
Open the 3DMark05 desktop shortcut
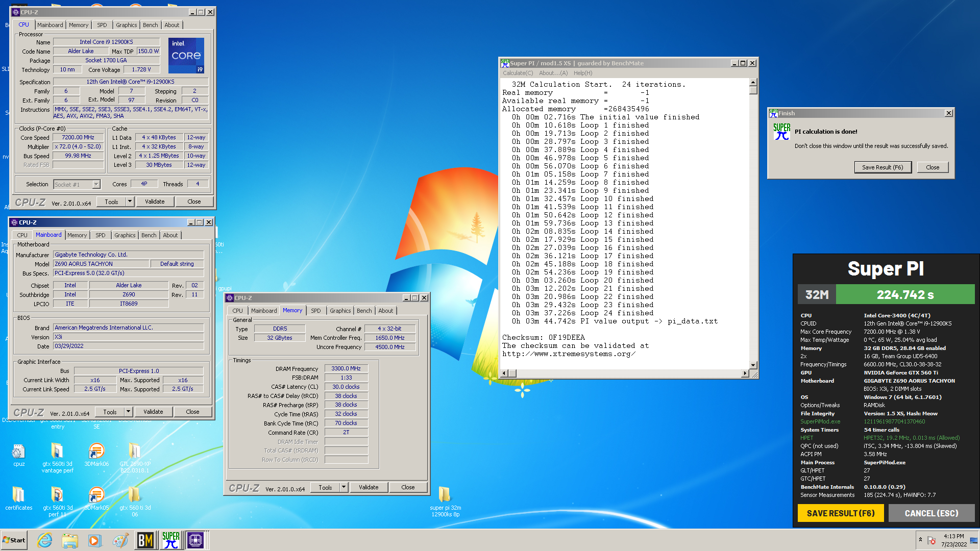pos(96,498)
